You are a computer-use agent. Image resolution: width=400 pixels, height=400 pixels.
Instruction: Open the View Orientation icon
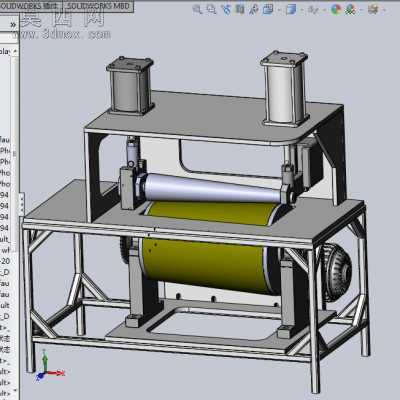coord(268,10)
